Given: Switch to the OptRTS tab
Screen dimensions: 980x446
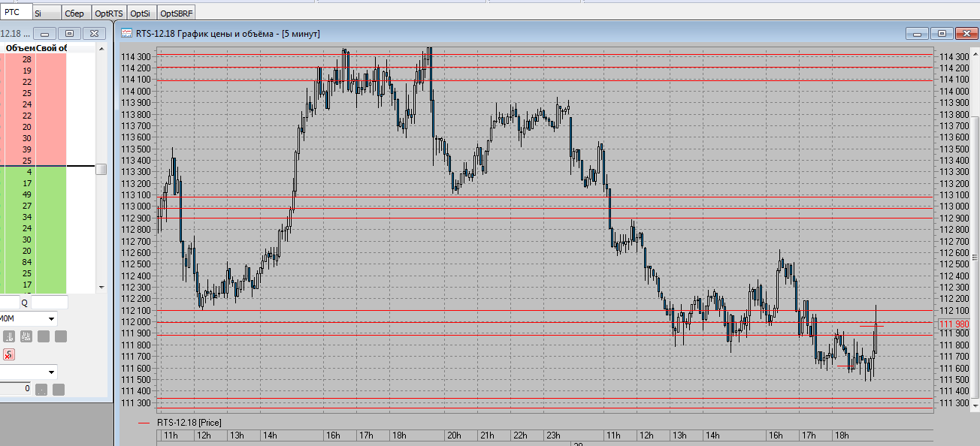Looking at the screenshot, I should (x=109, y=13).
